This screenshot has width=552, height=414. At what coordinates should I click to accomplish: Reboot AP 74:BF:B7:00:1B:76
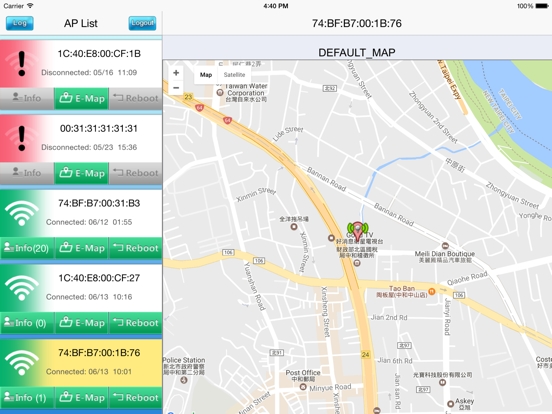pos(136,398)
